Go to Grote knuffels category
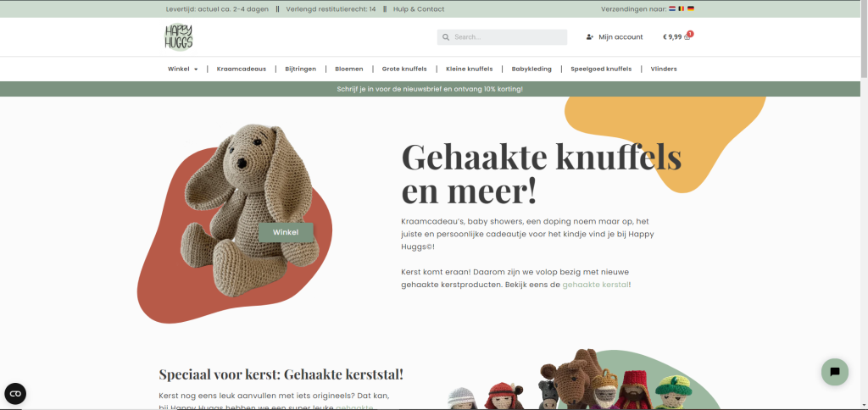Image resolution: width=868 pixels, height=410 pixels. click(404, 69)
